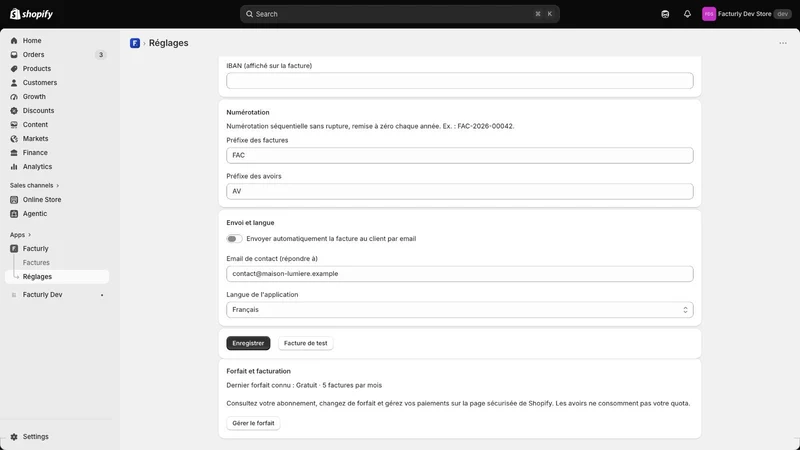Click the Orders inbox icon

coord(14,55)
